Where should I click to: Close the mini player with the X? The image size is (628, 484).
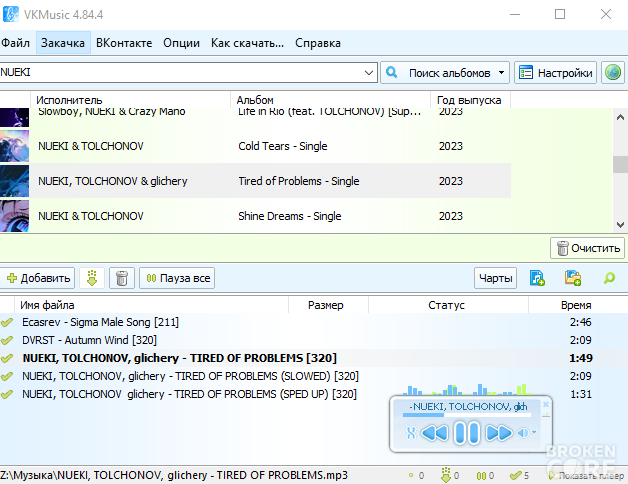pyautogui.click(x=545, y=405)
